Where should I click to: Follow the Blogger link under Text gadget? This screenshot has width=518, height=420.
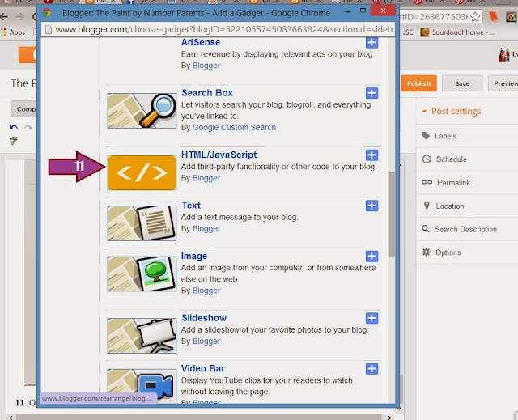(x=206, y=228)
